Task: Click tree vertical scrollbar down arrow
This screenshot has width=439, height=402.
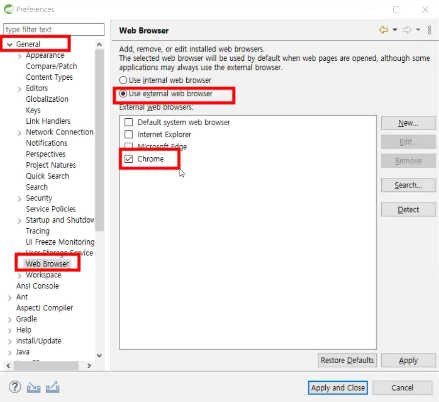Action: tap(99, 355)
